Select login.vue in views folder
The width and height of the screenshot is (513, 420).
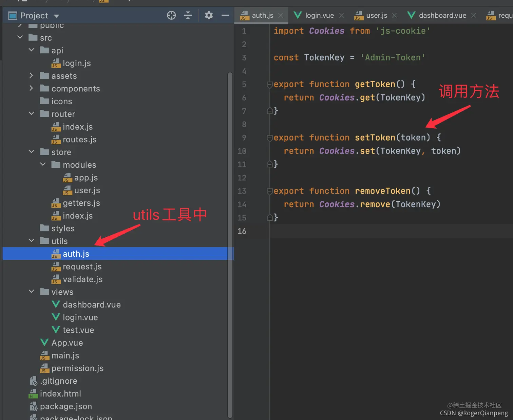tap(75, 317)
